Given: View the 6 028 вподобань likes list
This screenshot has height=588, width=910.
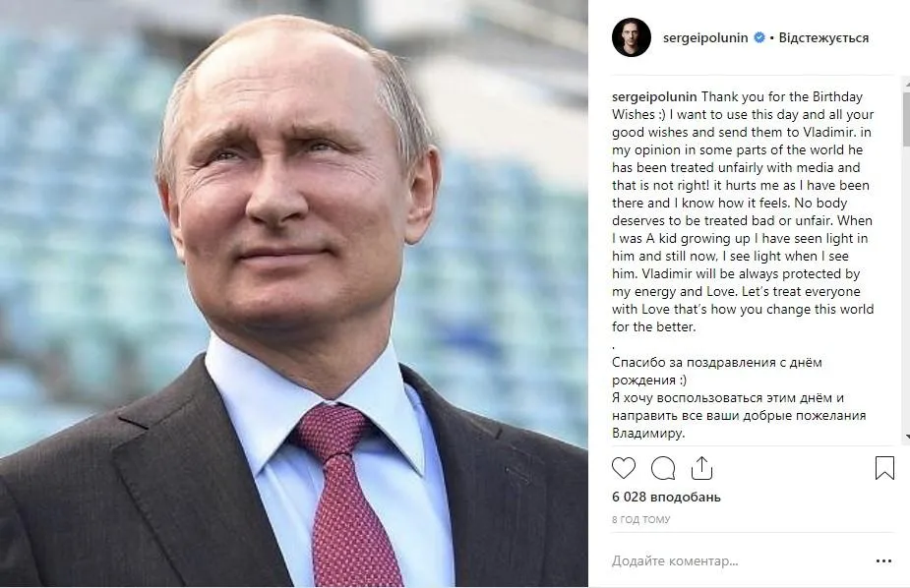Looking at the screenshot, I should [666, 497].
